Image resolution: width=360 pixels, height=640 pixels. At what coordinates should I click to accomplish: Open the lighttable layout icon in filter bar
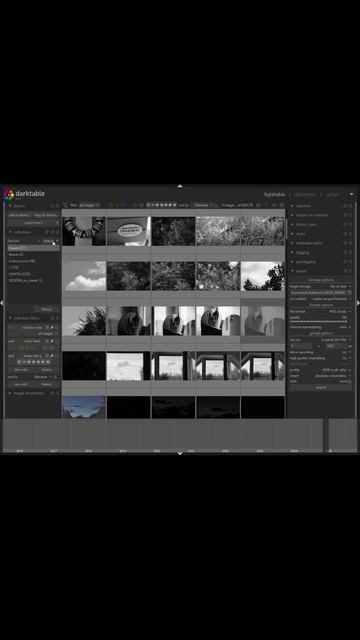[65, 205]
